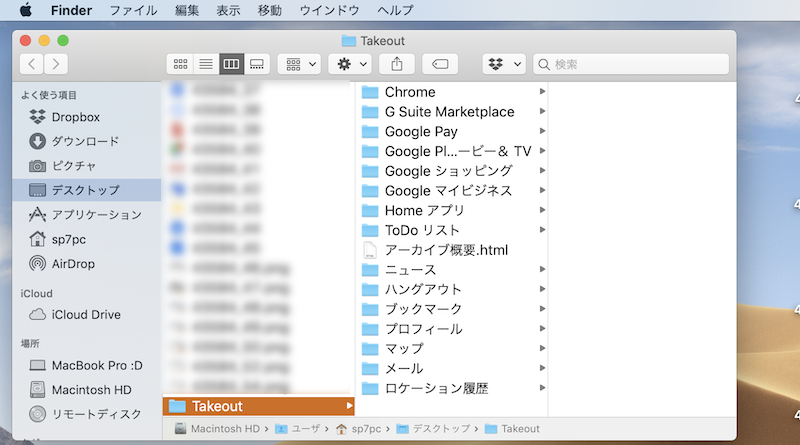Image resolution: width=800 pixels, height=445 pixels.
Task: Open the Dropbox toolbar dropdown
Action: [x=504, y=64]
